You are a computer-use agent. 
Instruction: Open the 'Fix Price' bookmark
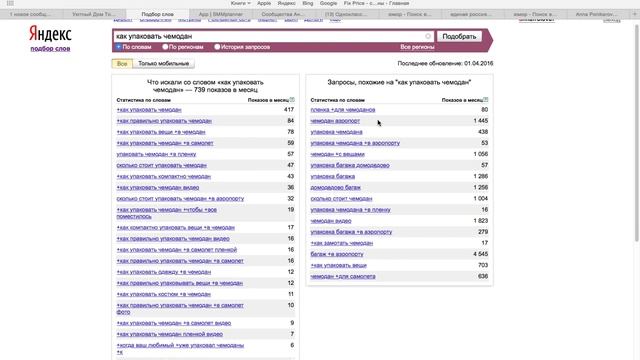[x=376, y=3]
